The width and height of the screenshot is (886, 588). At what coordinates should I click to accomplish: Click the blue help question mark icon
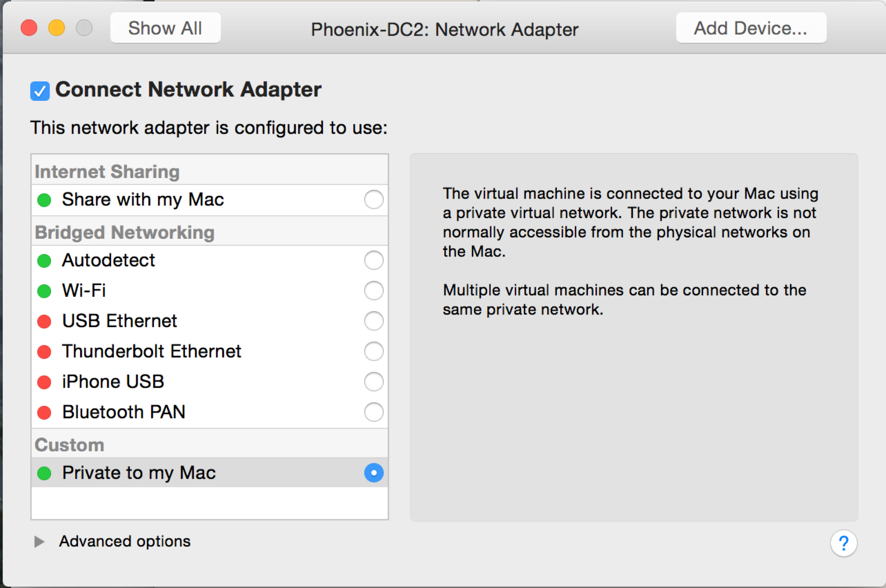(843, 543)
